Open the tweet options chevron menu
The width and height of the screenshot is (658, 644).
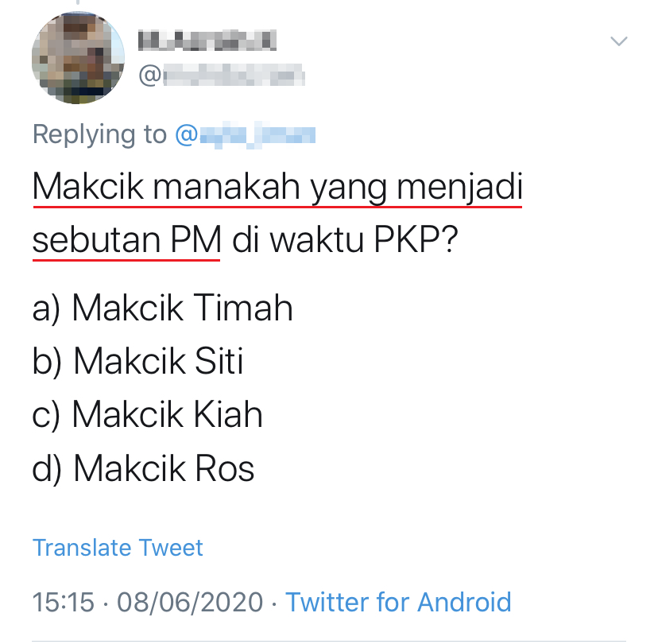(x=618, y=41)
